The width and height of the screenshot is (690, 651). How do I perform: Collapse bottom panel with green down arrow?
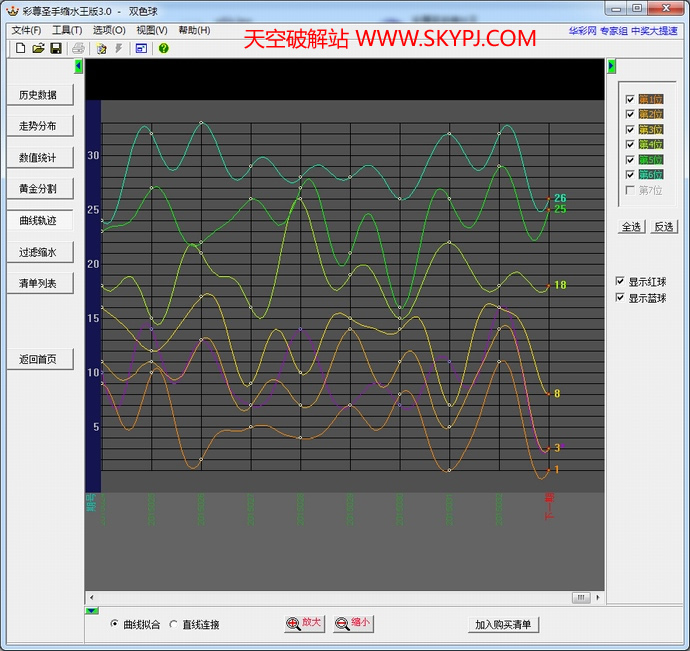pyautogui.click(x=91, y=609)
